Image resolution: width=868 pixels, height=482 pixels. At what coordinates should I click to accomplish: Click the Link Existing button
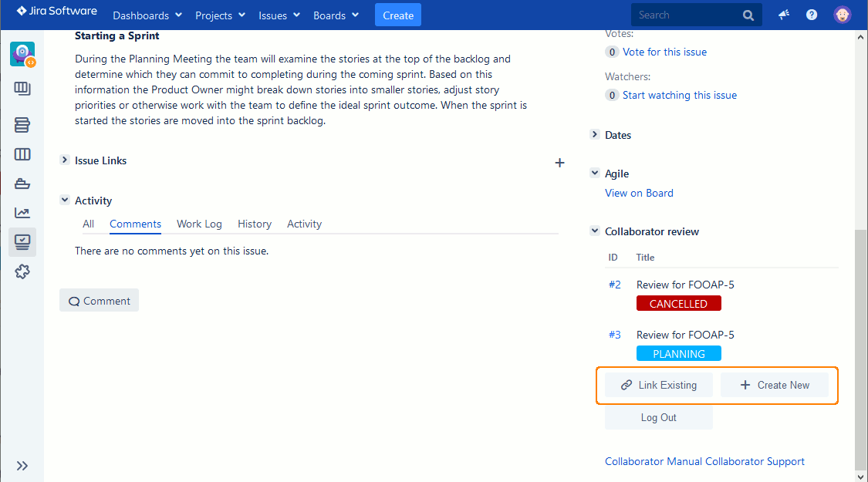(658, 385)
